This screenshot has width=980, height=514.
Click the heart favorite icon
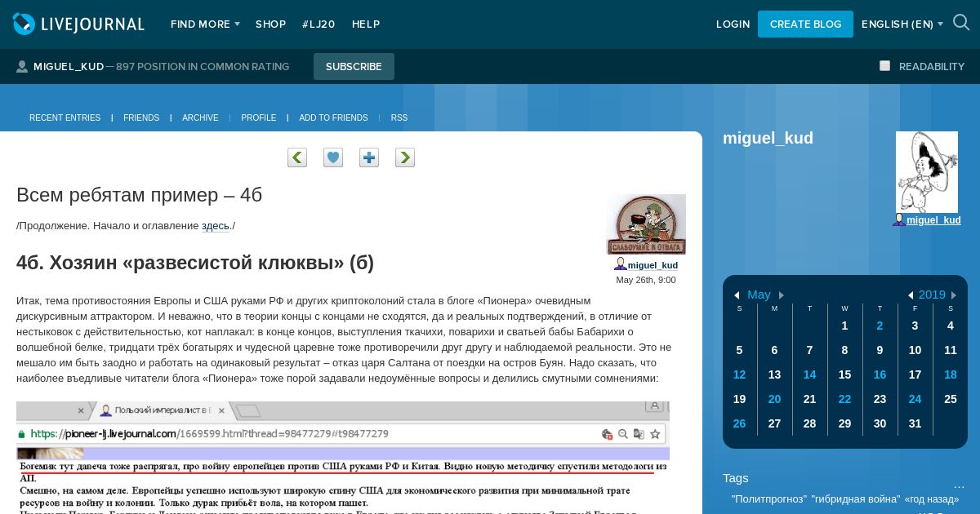point(333,157)
